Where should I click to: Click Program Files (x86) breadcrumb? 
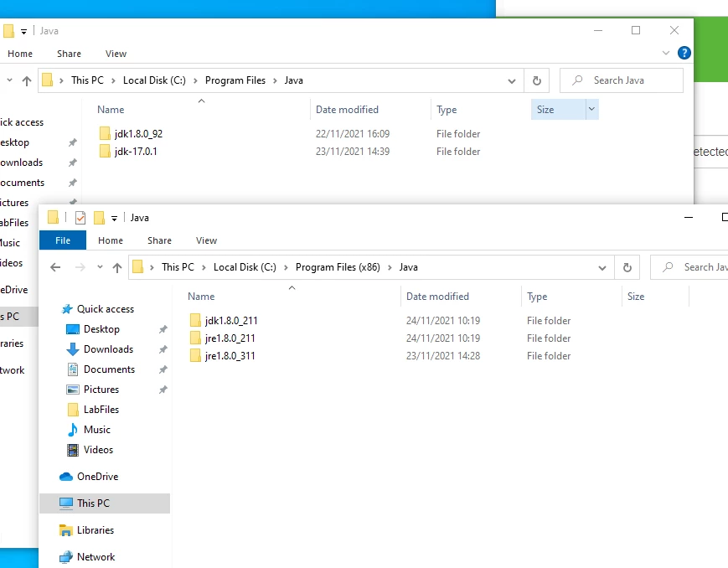338,267
